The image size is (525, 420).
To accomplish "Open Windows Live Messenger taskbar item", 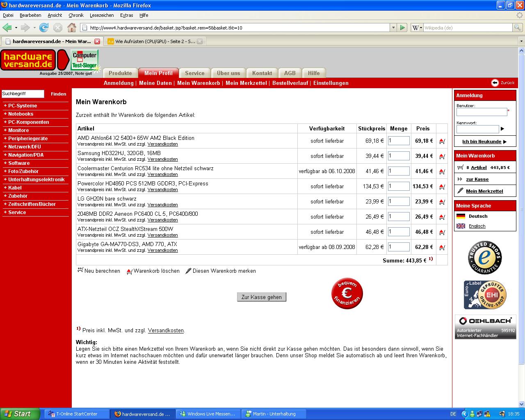I will (208, 414).
